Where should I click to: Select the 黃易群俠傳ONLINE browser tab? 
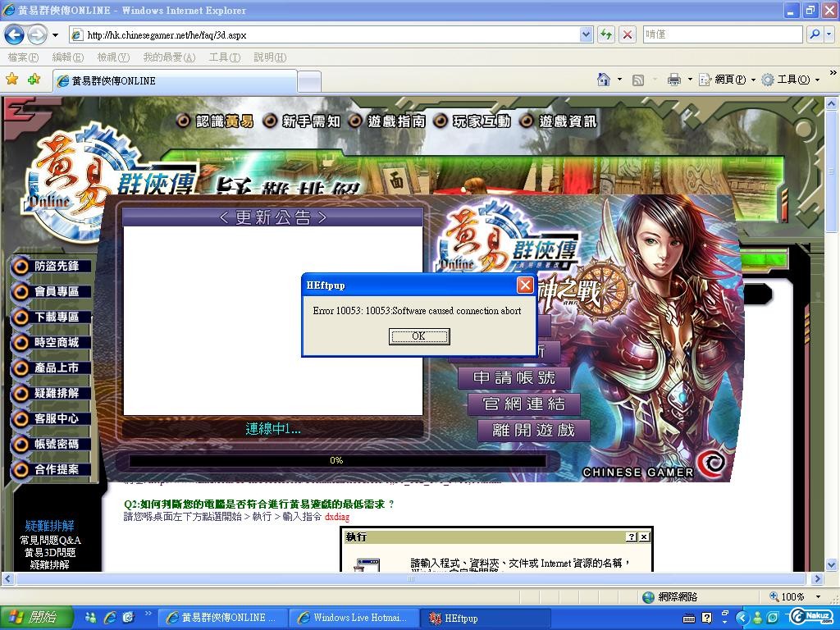pyautogui.click(x=175, y=81)
